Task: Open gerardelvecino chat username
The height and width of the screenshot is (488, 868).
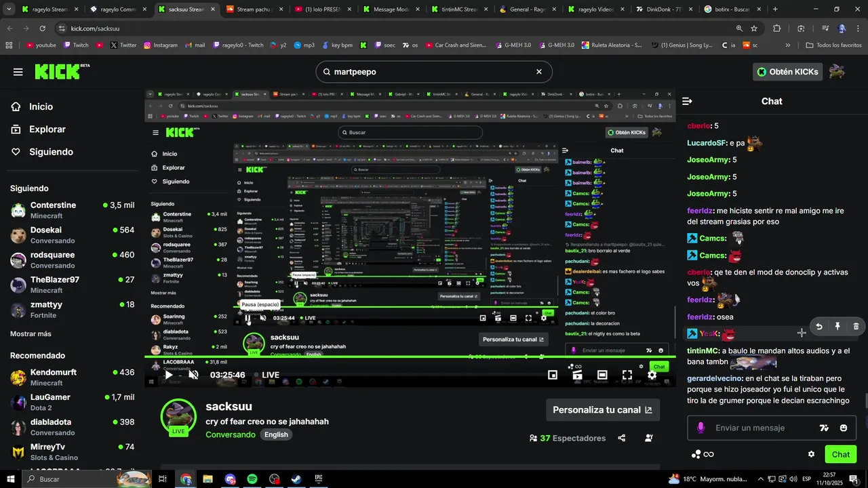Action: tap(715, 378)
